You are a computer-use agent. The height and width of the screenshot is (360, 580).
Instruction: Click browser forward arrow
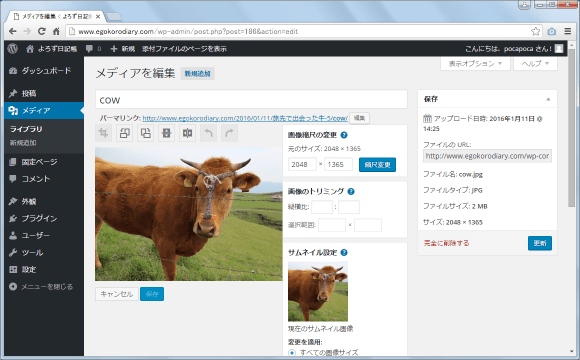[x=27, y=31]
